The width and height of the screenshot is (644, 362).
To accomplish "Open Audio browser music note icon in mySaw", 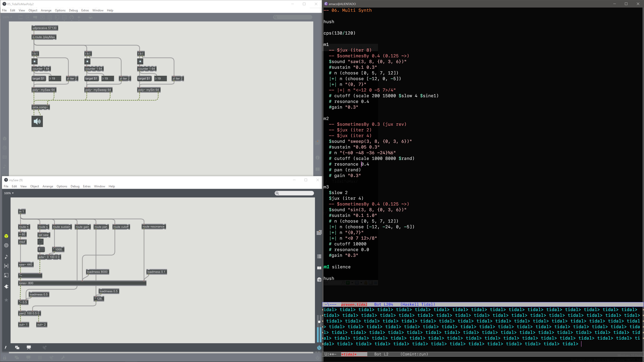I will tap(6, 257).
